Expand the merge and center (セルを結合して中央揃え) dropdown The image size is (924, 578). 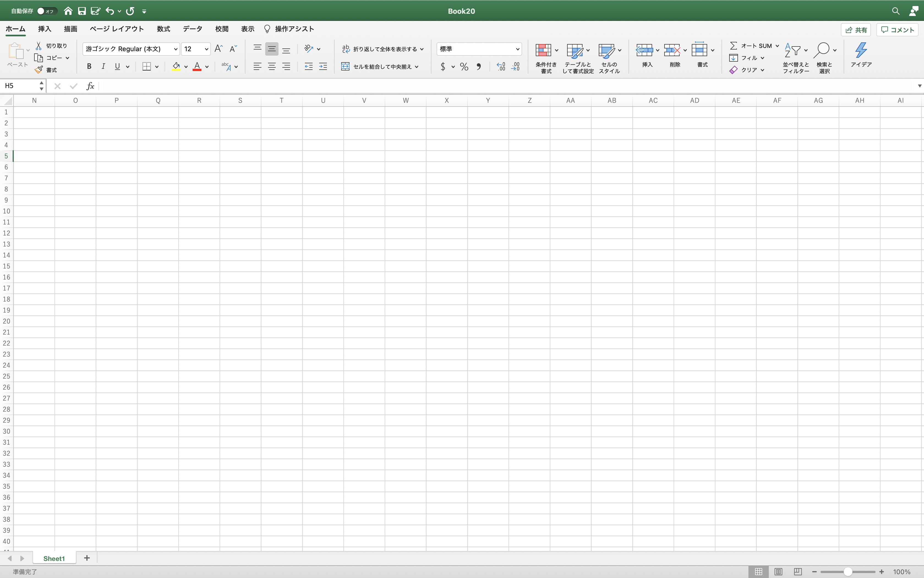pos(417,67)
